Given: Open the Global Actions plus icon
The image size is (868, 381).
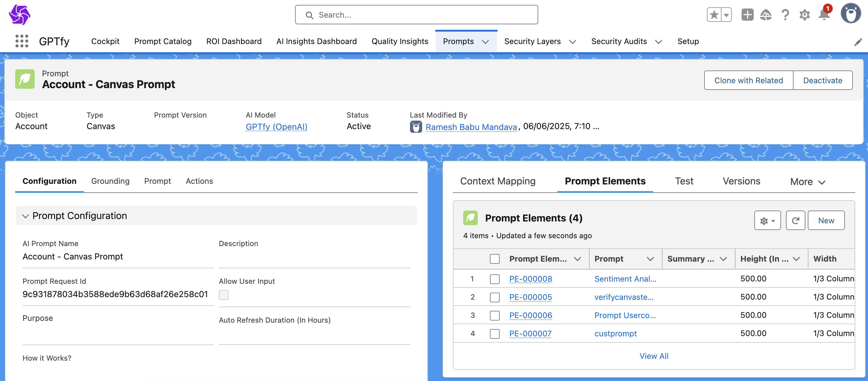Looking at the screenshot, I should 747,15.
